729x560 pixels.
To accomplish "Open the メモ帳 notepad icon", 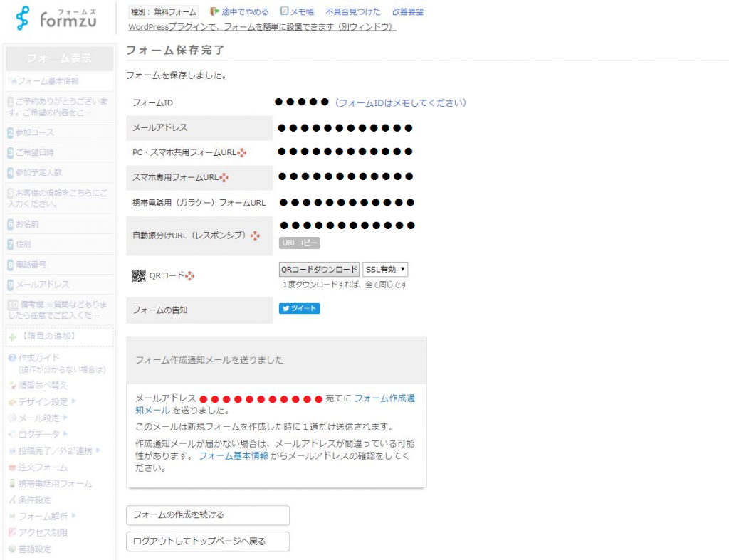I will point(285,12).
